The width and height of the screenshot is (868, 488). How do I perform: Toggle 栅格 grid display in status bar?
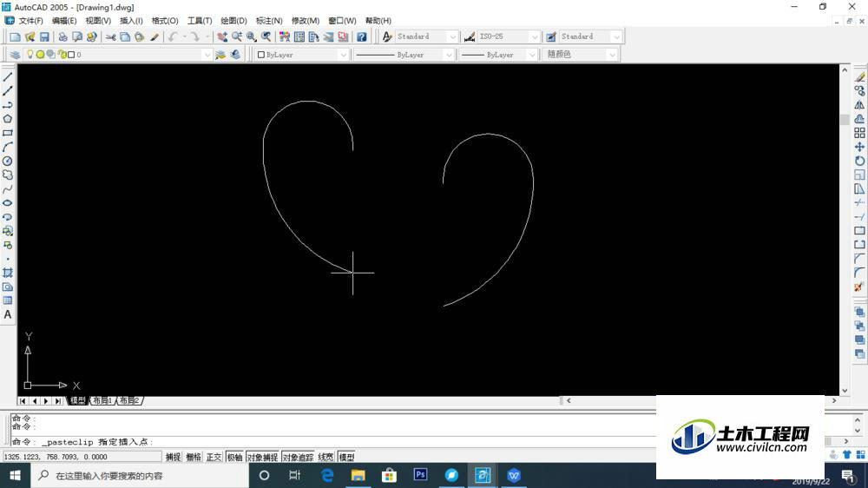click(194, 457)
